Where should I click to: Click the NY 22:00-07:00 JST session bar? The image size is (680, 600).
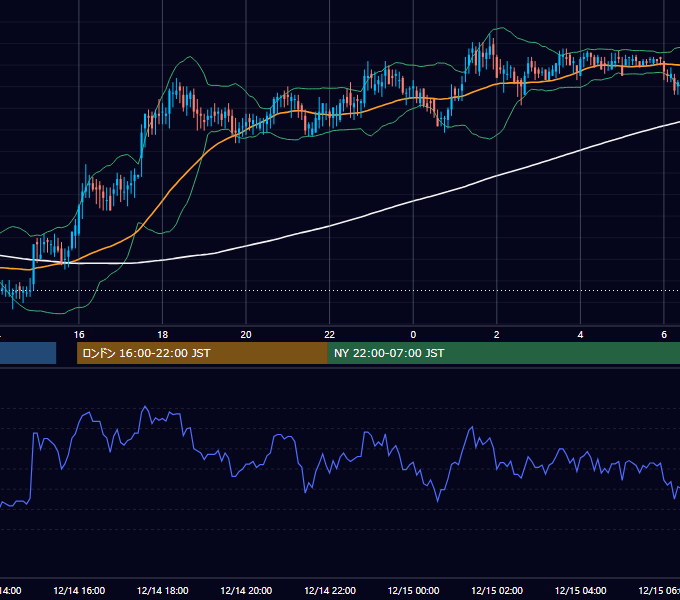pos(503,353)
